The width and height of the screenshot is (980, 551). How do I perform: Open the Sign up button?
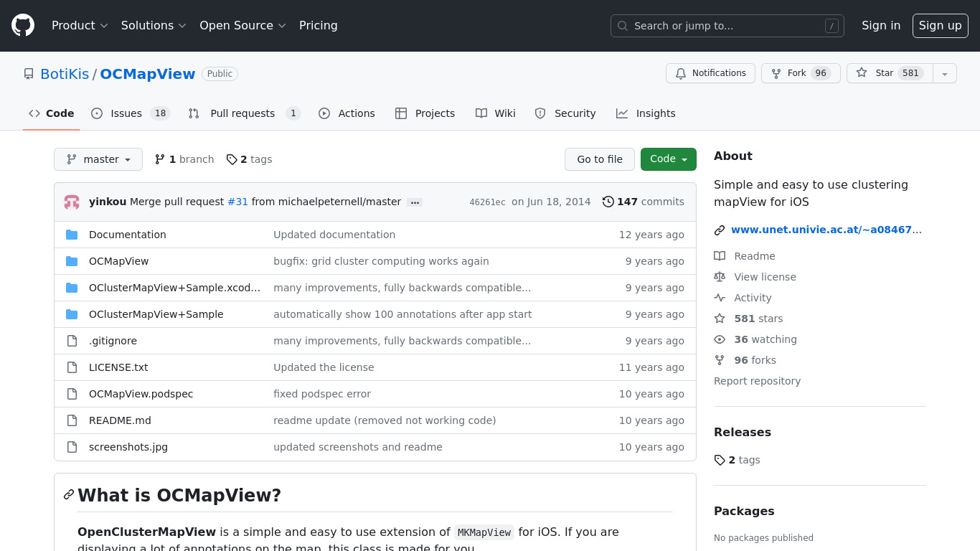(940, 26)
